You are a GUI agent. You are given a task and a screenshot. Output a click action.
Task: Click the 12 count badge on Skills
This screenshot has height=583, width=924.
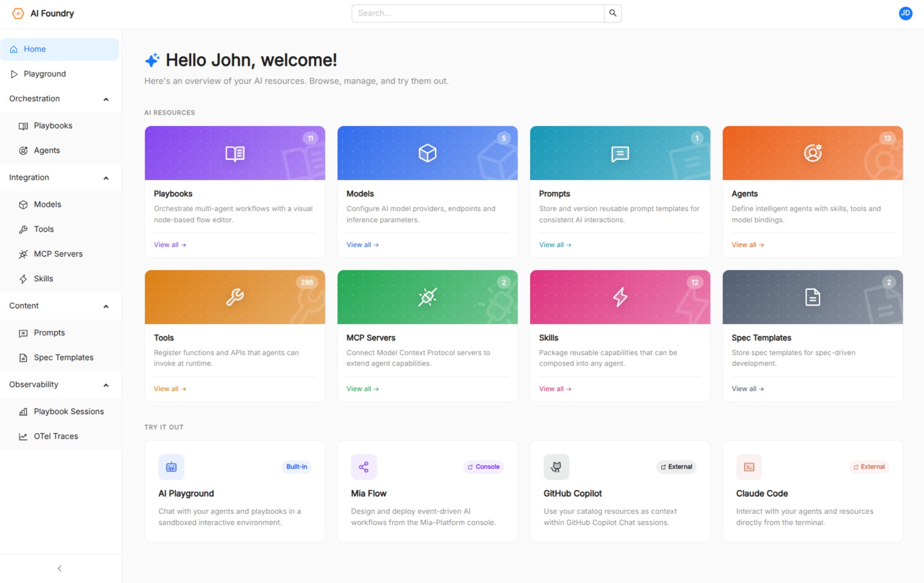[695, 282]
